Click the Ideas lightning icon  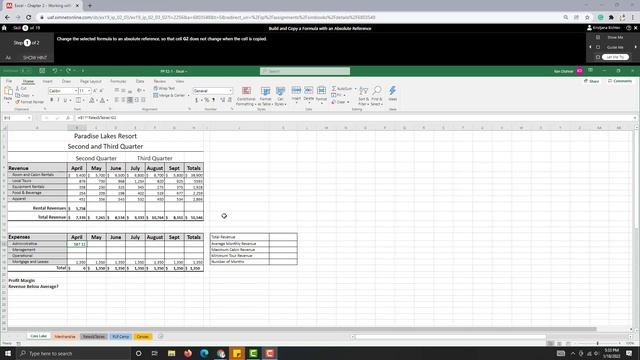392,90
